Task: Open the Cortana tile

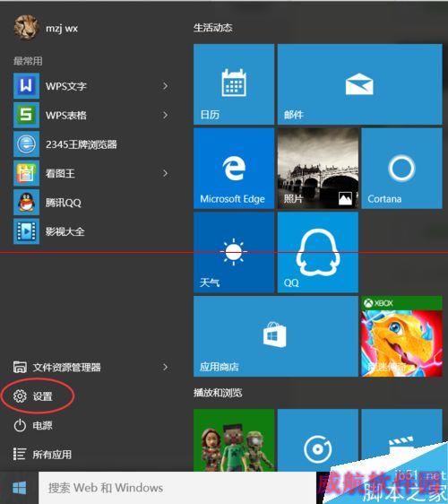Action: (x=401, y=168)
